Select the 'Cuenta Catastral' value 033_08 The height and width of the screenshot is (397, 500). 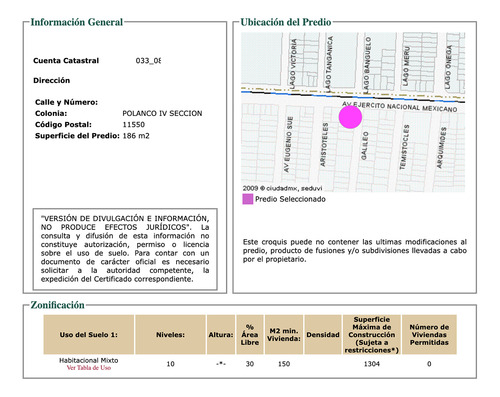click(x=148, y=61)
